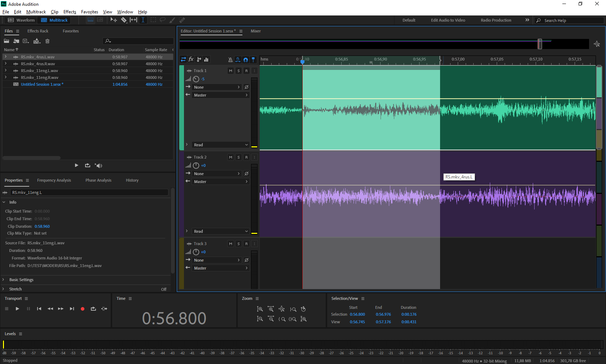Toggle phase invert on Track 1 input
This screenshot has height=364, width=606.
click(x=246, y=87)
